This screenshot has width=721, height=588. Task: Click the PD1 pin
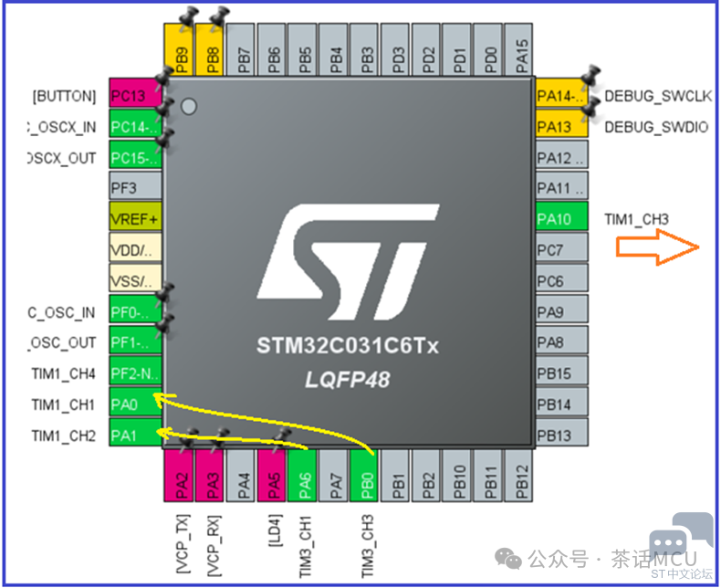tap(457, 50)
